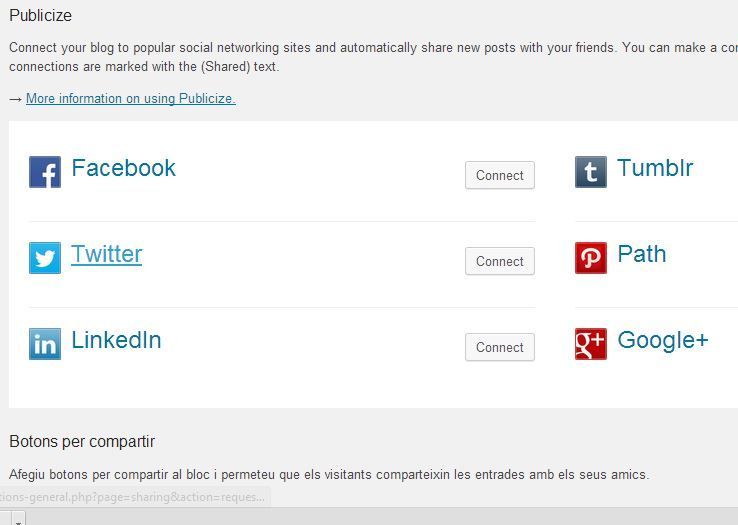The height and width of the screenshot is (525, 738).
Task: Connect the LinkedIn account
Action: 500,347
